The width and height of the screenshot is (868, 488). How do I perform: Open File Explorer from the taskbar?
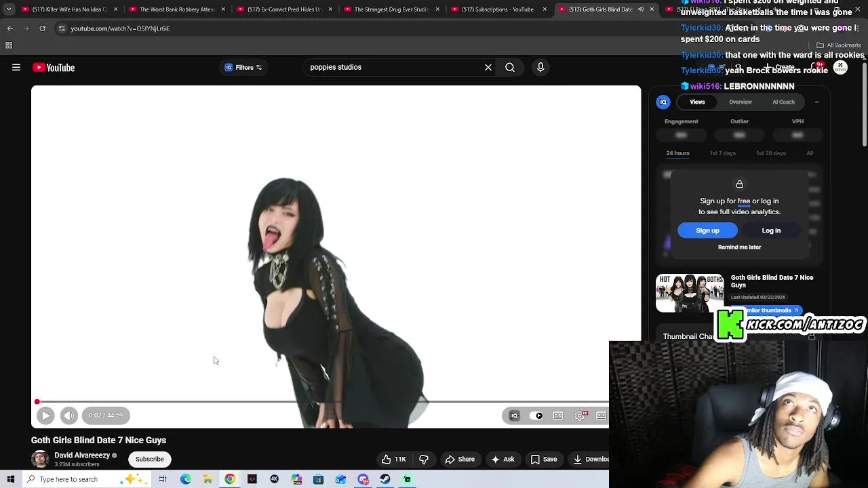pos(208,479)
